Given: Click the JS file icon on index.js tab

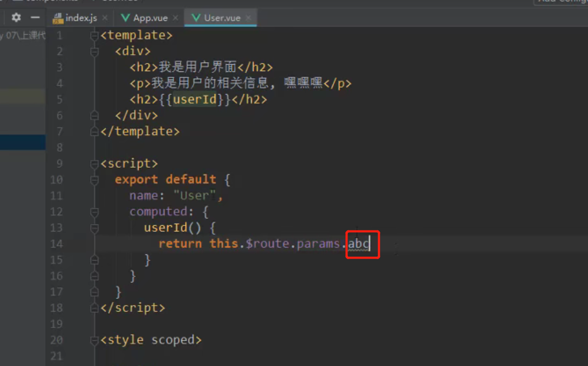Looking at the screenshot, I should (x=58, y=18).
